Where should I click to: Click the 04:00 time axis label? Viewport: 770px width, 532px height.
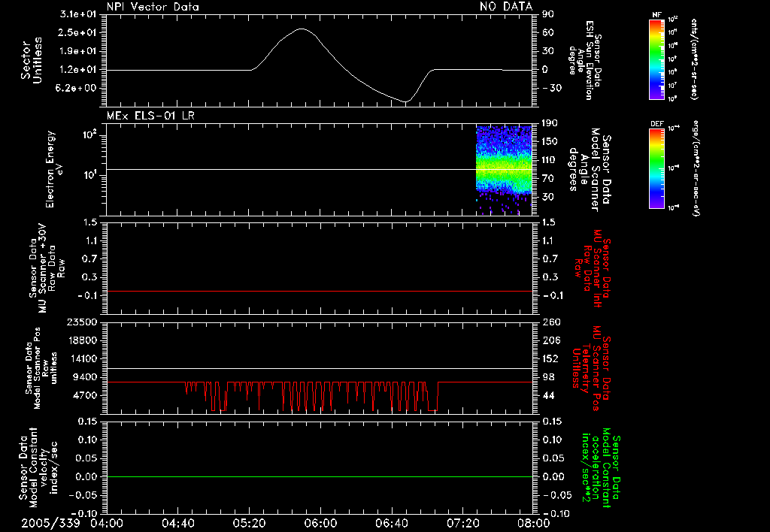pos(106,523)
